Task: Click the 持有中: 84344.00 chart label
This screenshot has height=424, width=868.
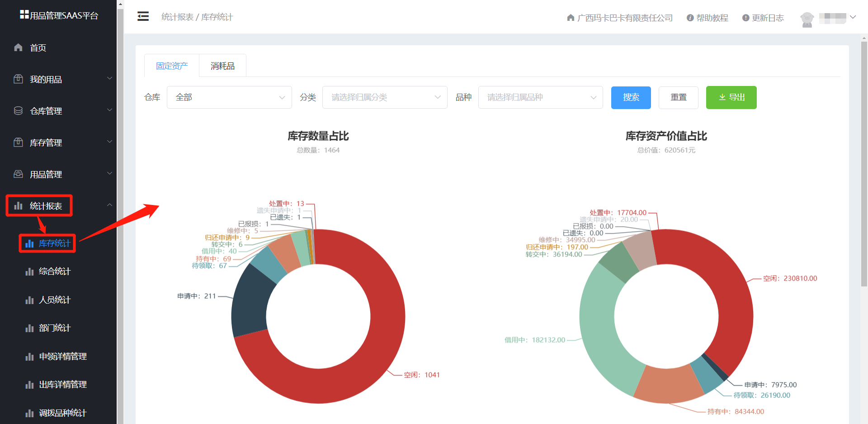Action: [x=736, y=411]
